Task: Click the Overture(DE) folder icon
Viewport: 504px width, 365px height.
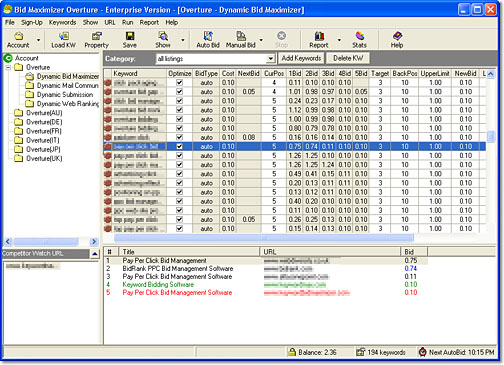Action: (19, 122)
